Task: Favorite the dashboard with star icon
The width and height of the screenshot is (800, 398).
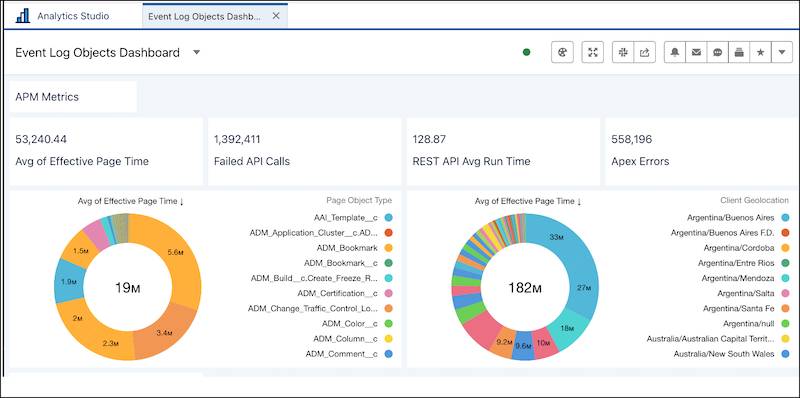Action: [x=760, y=52]
